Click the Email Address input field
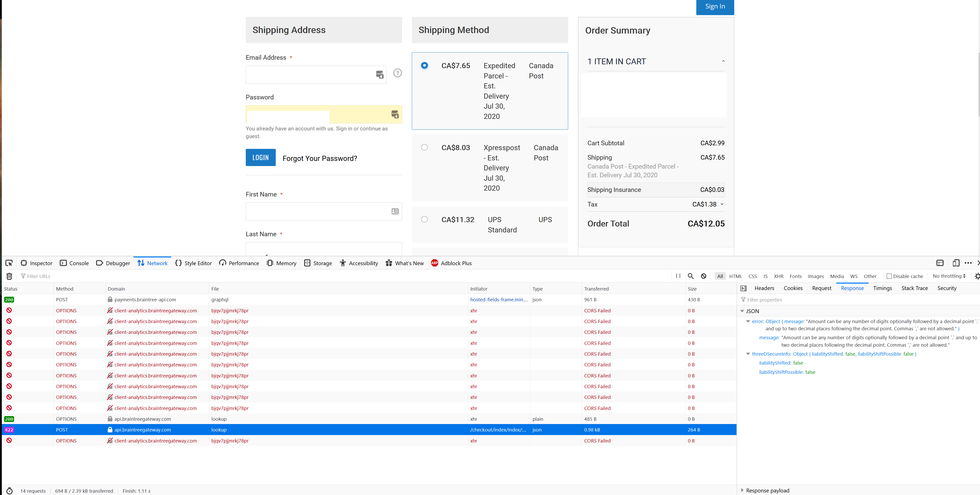This screenshot has height=495, width=980. (316, 75)
